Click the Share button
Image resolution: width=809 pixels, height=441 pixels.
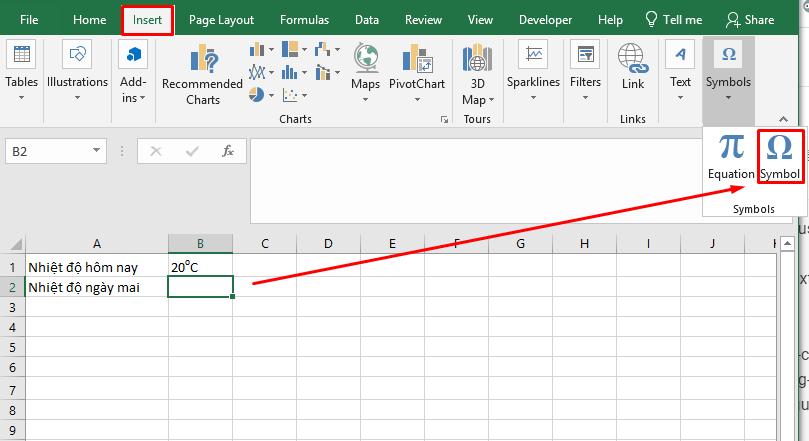coord(750,20)
